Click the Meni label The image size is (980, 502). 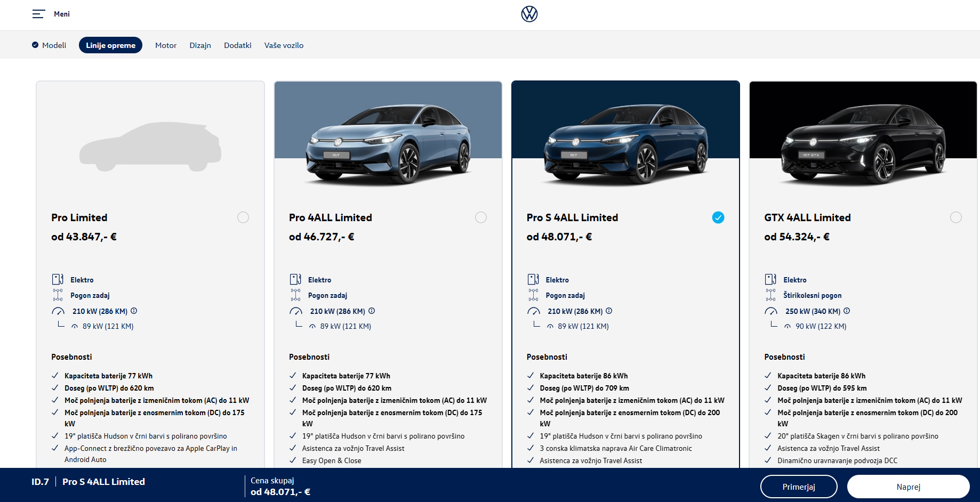point(62,14)
